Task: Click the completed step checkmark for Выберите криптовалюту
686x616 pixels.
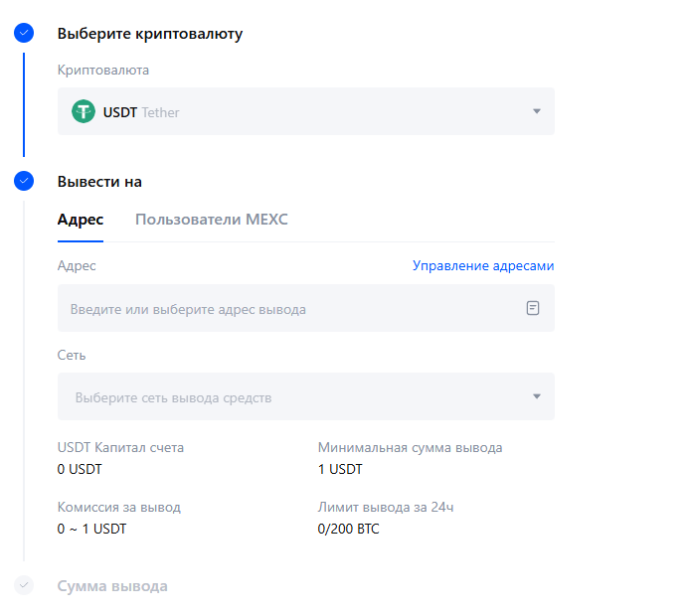Action: pos(24,33)
